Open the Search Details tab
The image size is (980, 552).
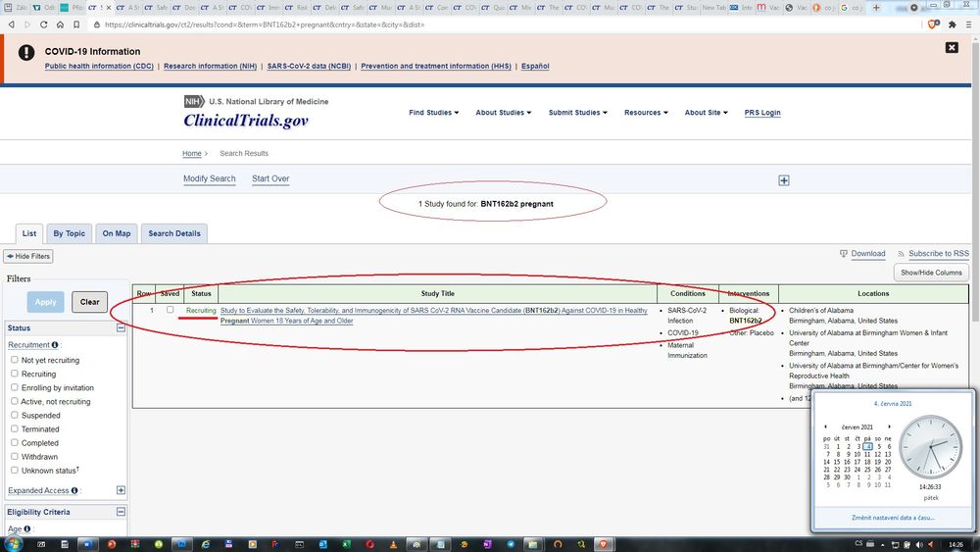[x=174, y=233]
